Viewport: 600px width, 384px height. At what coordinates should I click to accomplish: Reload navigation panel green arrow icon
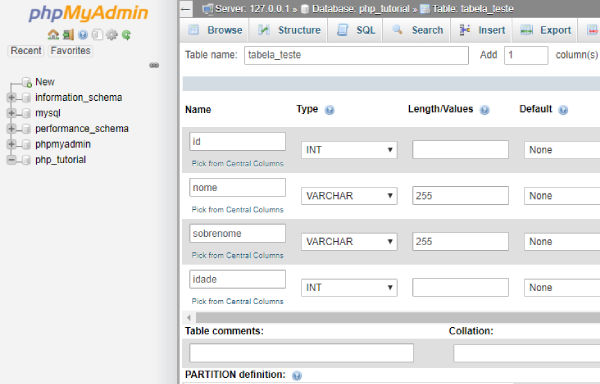(x=126, y=35)
